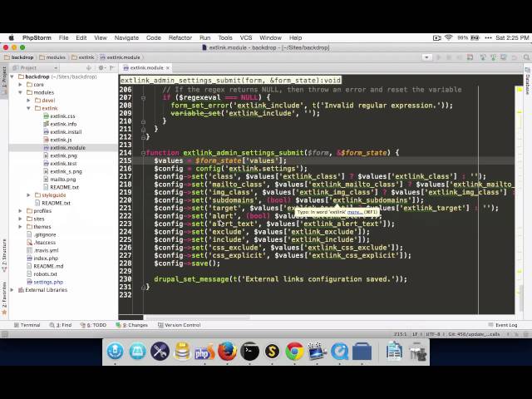Open the Database side tool window
The image size is (532, 399).
tap(528, 81)
